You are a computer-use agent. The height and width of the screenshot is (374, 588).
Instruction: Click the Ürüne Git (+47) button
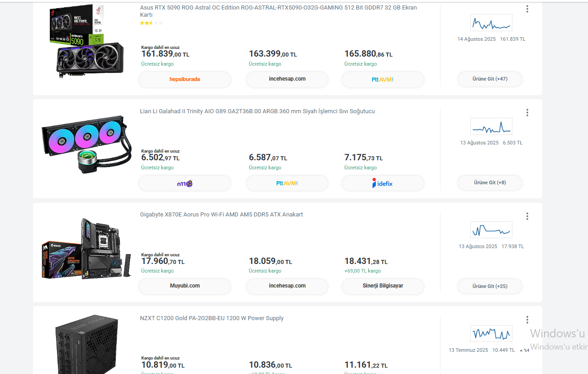(x=490, y=79)
